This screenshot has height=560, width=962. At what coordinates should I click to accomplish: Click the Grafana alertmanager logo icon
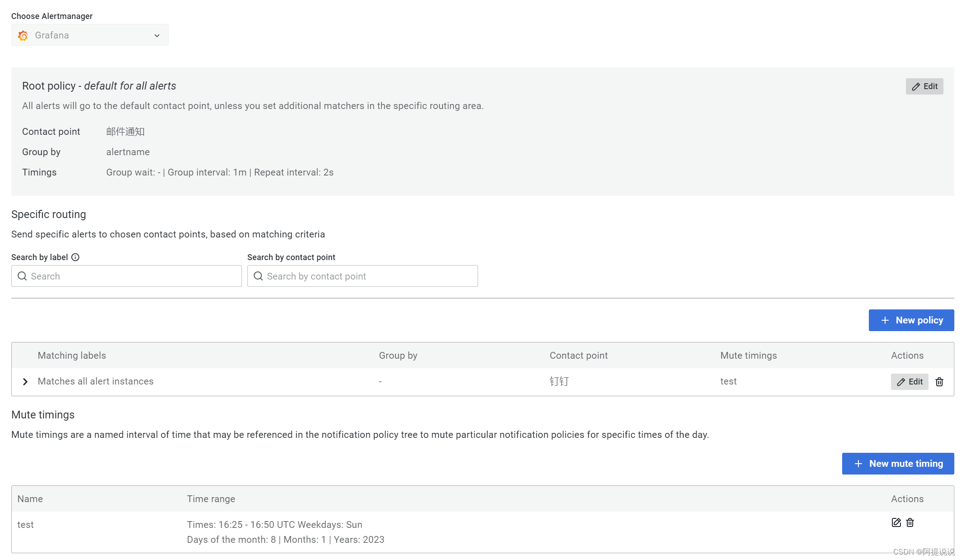(x=24, y=35)
